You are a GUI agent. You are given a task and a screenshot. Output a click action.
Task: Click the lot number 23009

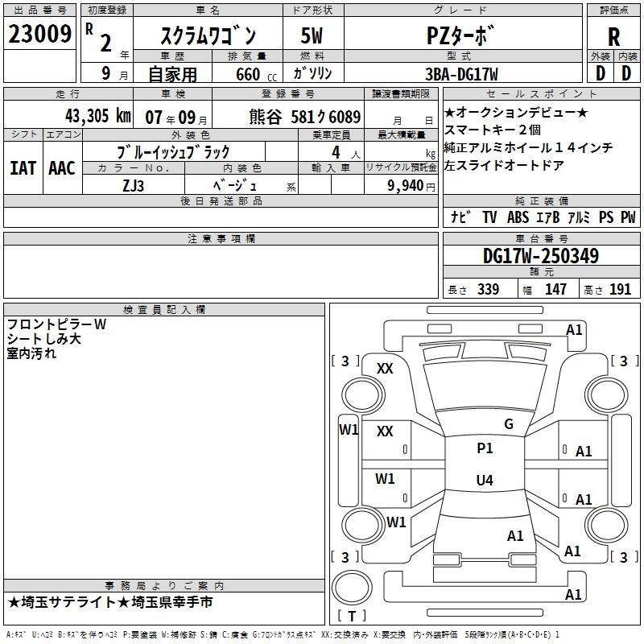click(x=39, y=35)
